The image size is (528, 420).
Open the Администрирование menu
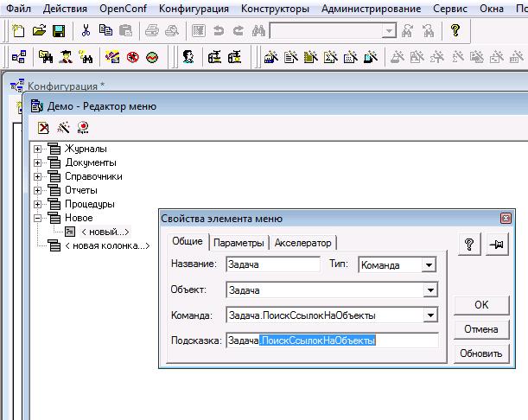(371, 9)
